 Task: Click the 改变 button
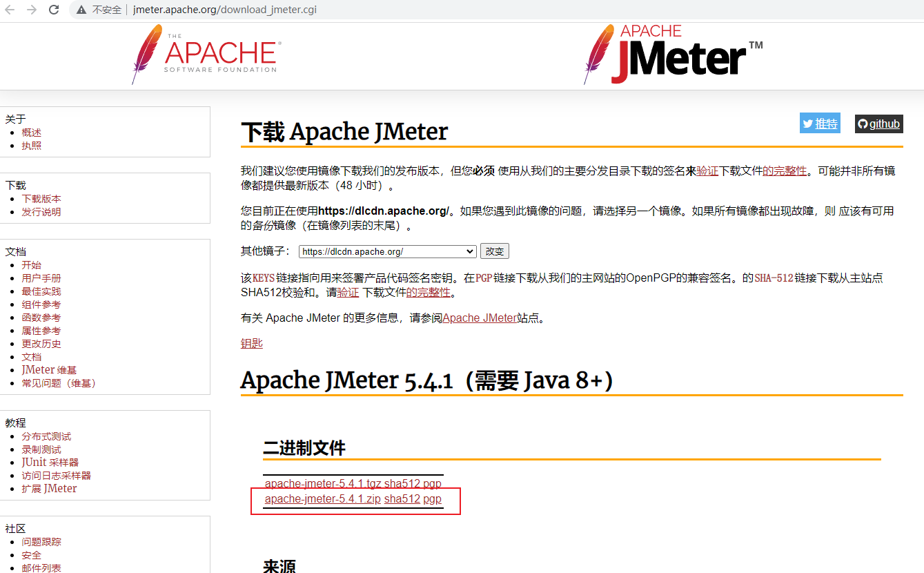[x=495, y=251]
